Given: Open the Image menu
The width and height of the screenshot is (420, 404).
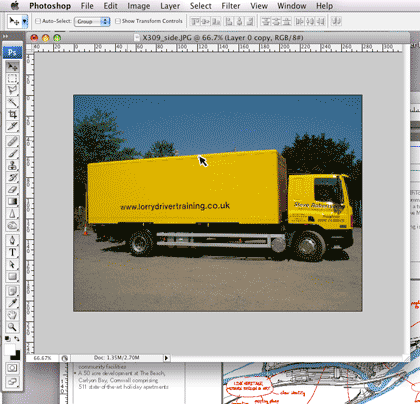Looking at the screenshot, I should [x=139, y=6].
